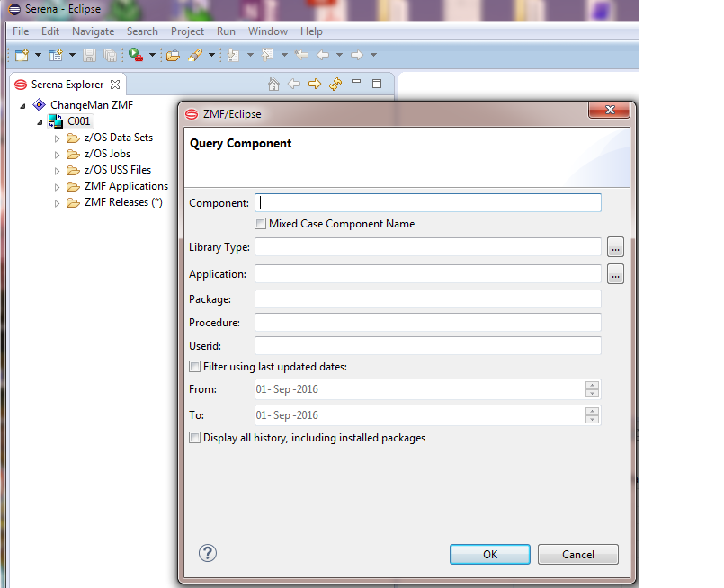Click the second New item icon with list
This screenshot has width=724, height=588.
(x=56, y=56)
